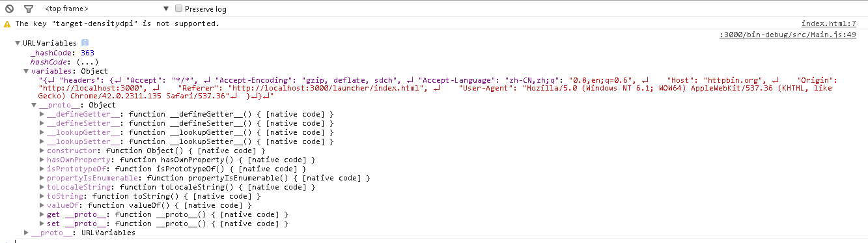Screen dimensions: 868x243
Task: Expand the hasOwnProperty function entry
Action: [42, 160]
